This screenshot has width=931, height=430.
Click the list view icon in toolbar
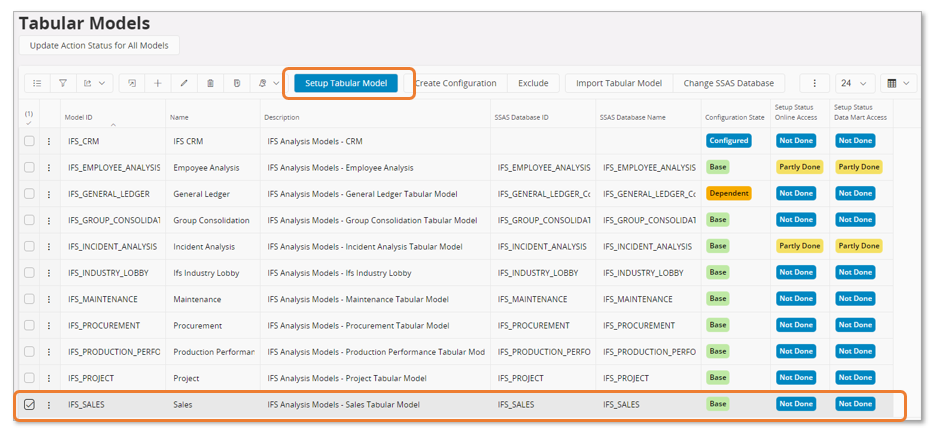[36, 84]
